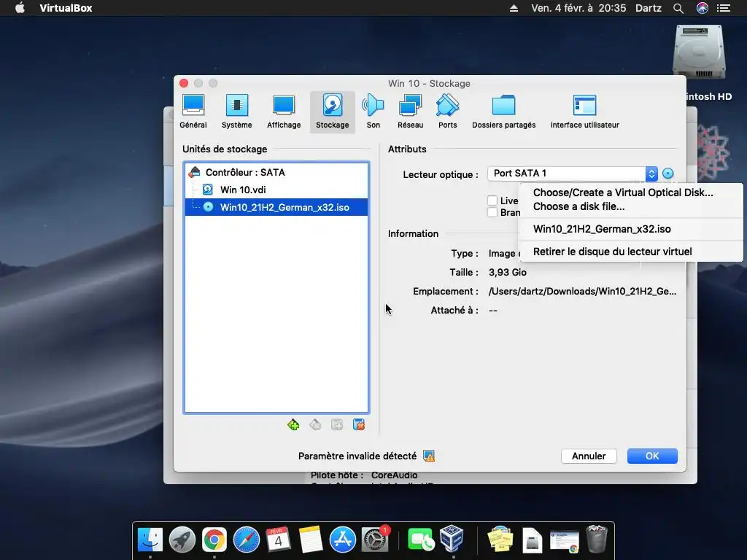Select Retirer le disque du lecteur virtuel

(631, 252)
